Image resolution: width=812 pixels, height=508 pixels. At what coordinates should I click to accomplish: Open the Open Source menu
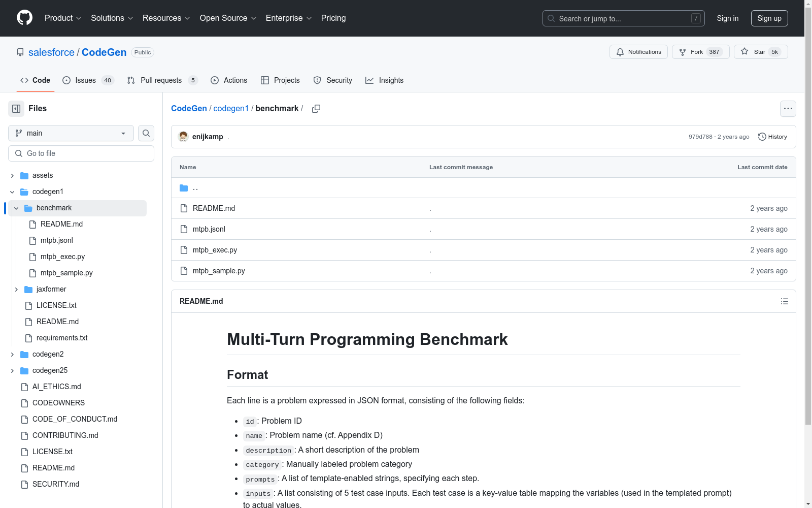(x=228, y=18)
